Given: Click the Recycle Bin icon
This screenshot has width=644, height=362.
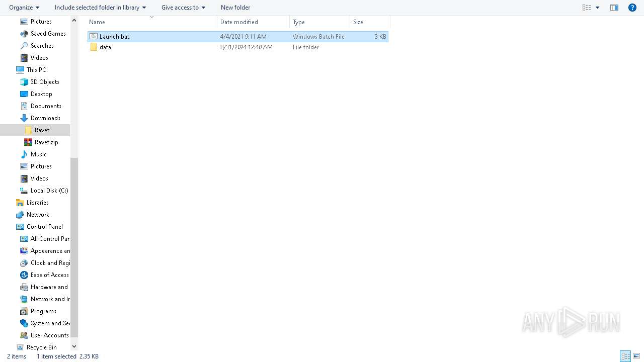Looking at the screenshot, I should coord(20,347).
